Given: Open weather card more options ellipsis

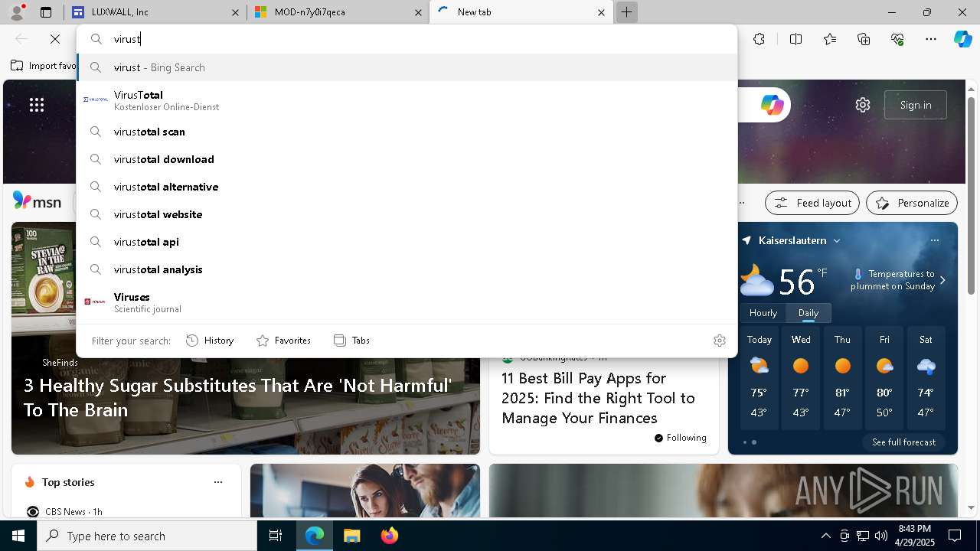Looking at the screenshot, I should [x=934, y=240].
